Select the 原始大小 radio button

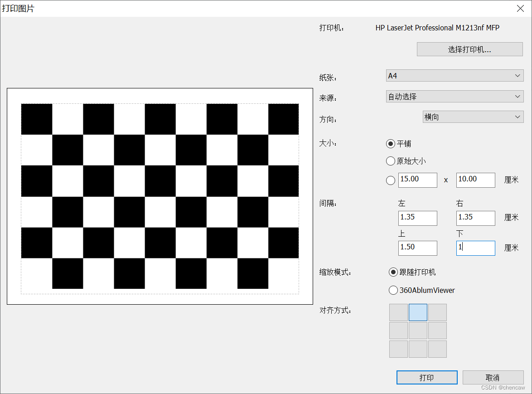[391, 161]
